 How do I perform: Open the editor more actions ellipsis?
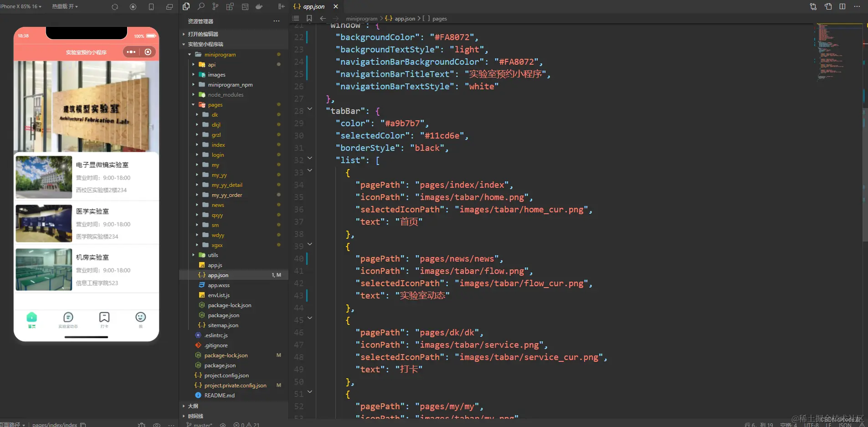[857, 6]
